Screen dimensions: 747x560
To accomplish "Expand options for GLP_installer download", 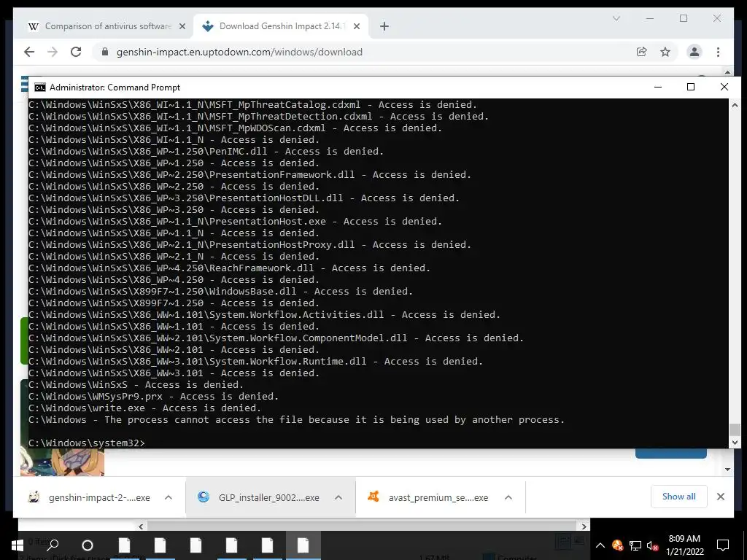I will point(338,497).
